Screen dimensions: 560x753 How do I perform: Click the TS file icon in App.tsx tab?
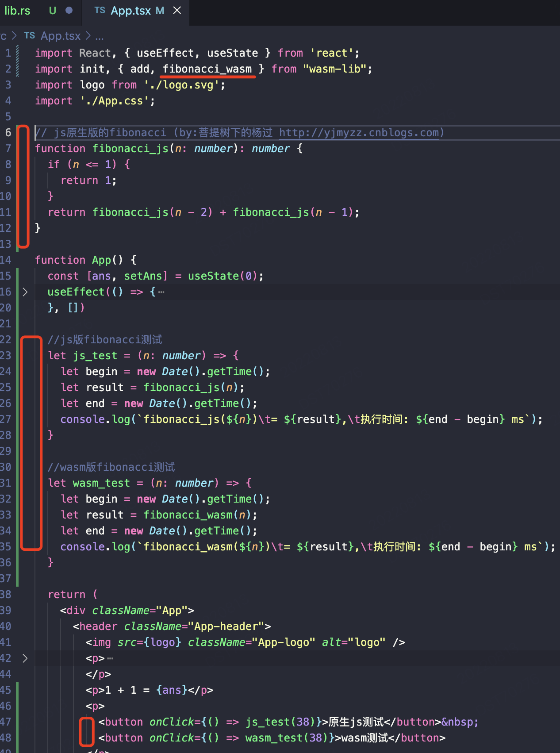100,11
